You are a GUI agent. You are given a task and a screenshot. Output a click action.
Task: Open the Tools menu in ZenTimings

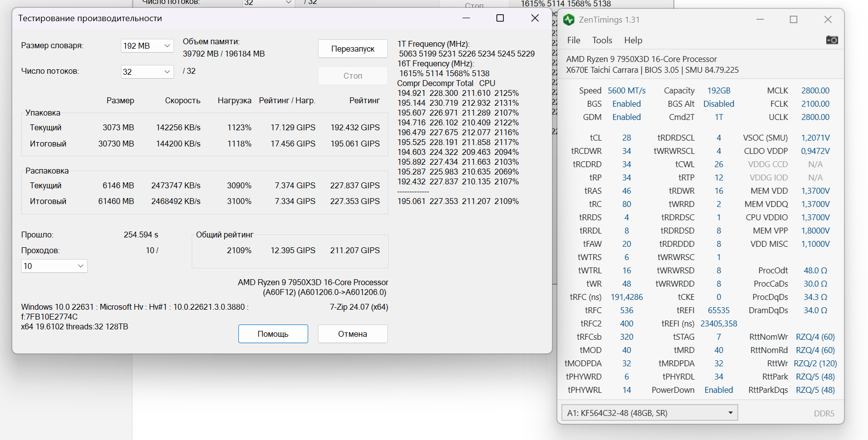tap(602, 40)
